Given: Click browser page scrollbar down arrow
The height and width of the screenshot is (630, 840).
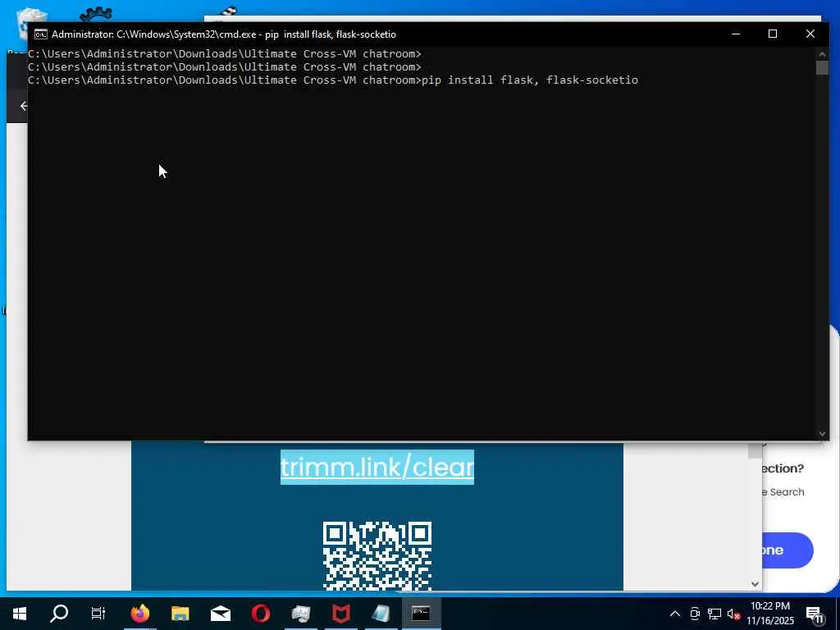Looking at the screenshot, I should [755, 584].
